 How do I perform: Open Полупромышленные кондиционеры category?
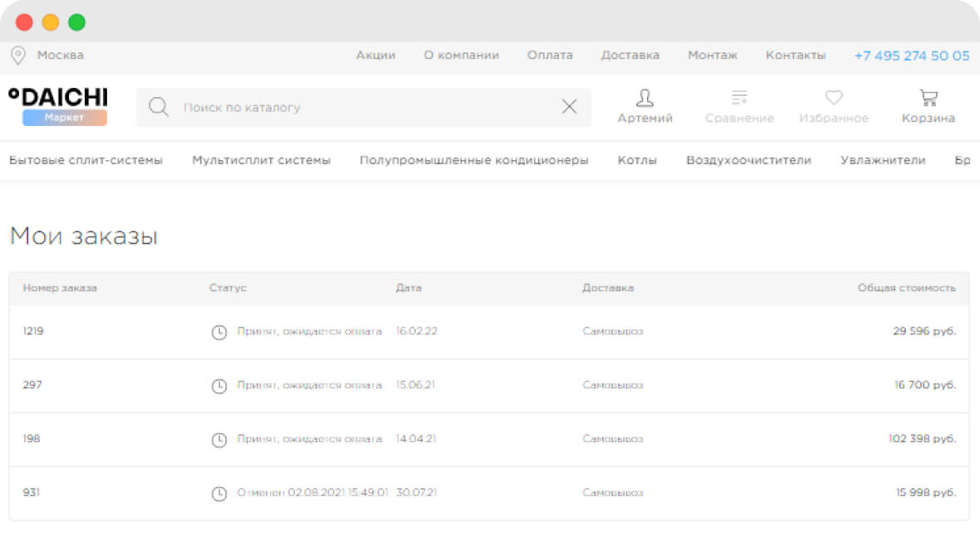coord(473,160)
